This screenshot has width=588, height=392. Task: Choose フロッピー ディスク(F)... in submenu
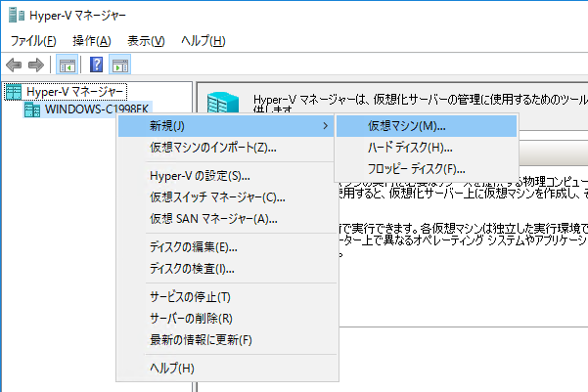coord(416,169)
